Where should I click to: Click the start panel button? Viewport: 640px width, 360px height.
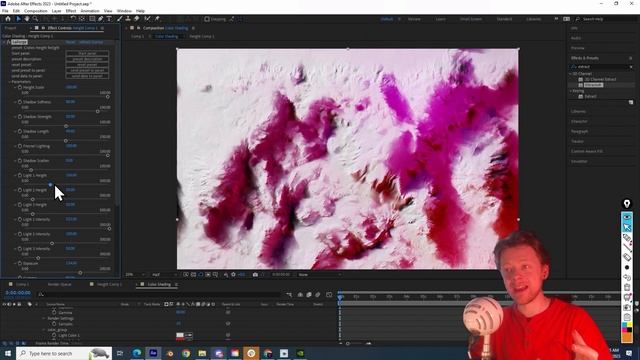(87, 53)
